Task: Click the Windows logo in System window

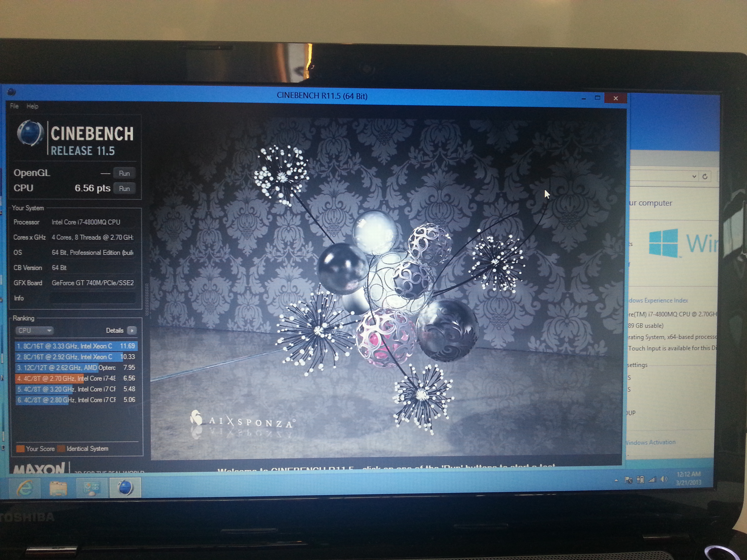Action: click(x=663, y=243)
